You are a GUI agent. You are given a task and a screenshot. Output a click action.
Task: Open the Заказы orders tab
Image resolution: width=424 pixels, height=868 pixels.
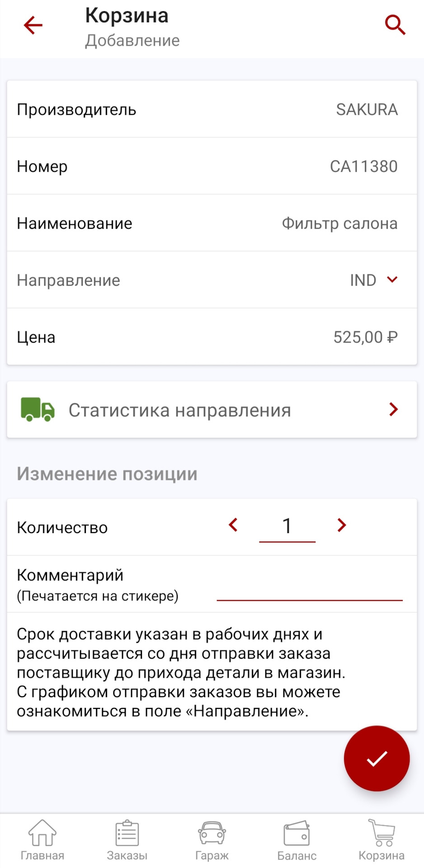(x=127, y=840)
